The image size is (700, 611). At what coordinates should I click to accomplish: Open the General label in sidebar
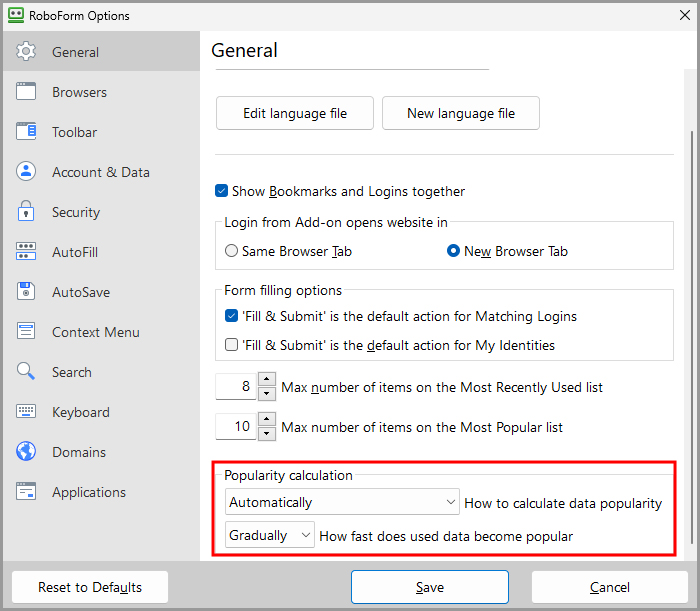75,52
